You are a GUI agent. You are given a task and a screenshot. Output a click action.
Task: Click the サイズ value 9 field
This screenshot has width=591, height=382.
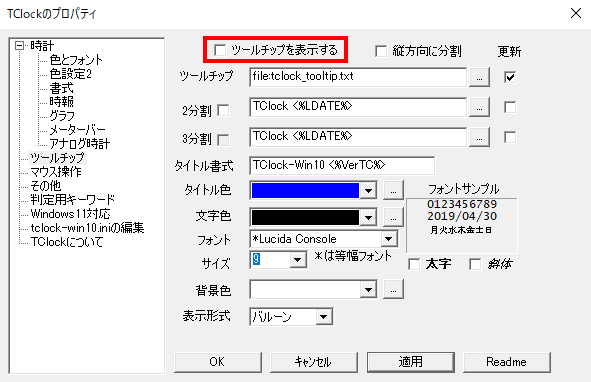pos(270,260)
